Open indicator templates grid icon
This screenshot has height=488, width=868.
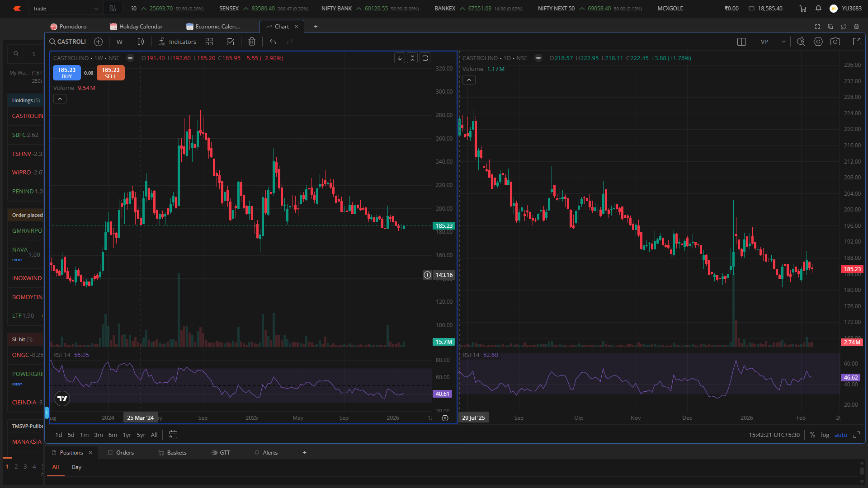click(x=209, y=42)
